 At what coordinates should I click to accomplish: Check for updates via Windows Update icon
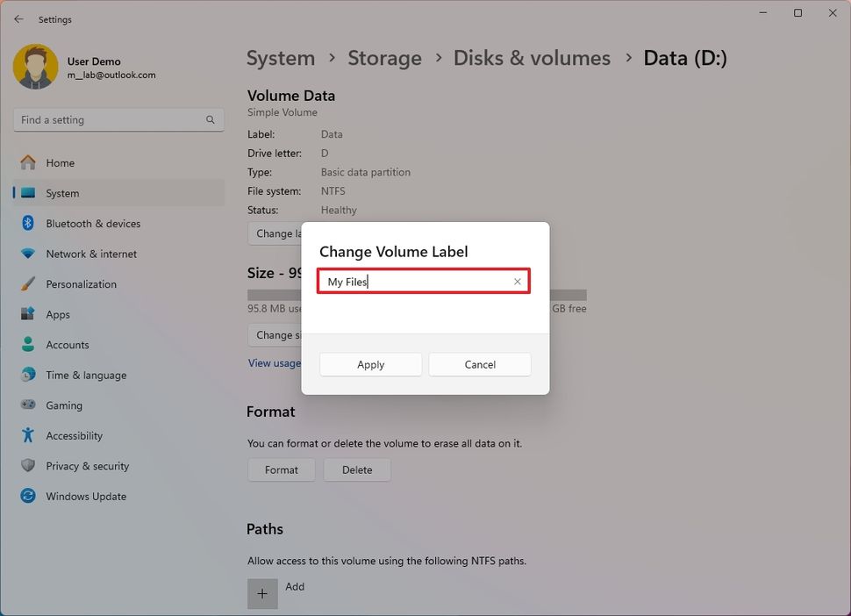tap(85, 496)
